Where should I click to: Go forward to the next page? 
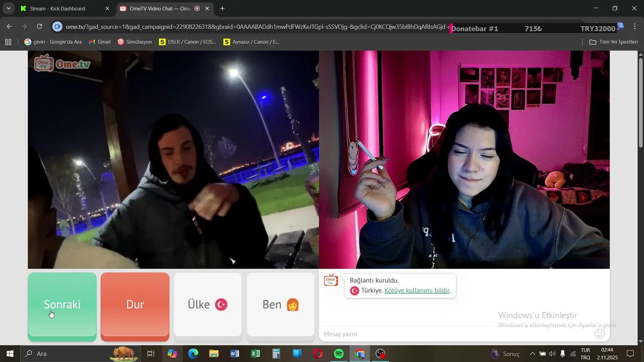24,27
